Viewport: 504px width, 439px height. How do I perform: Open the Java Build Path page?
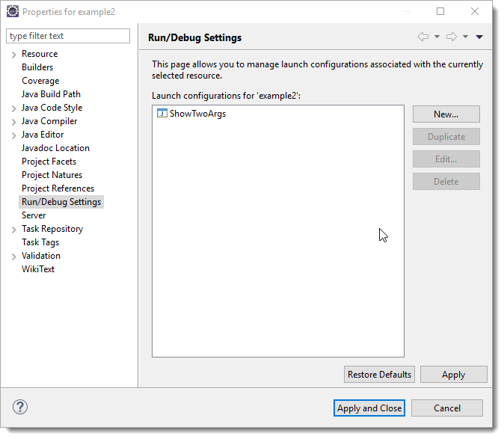pos(51,94)
